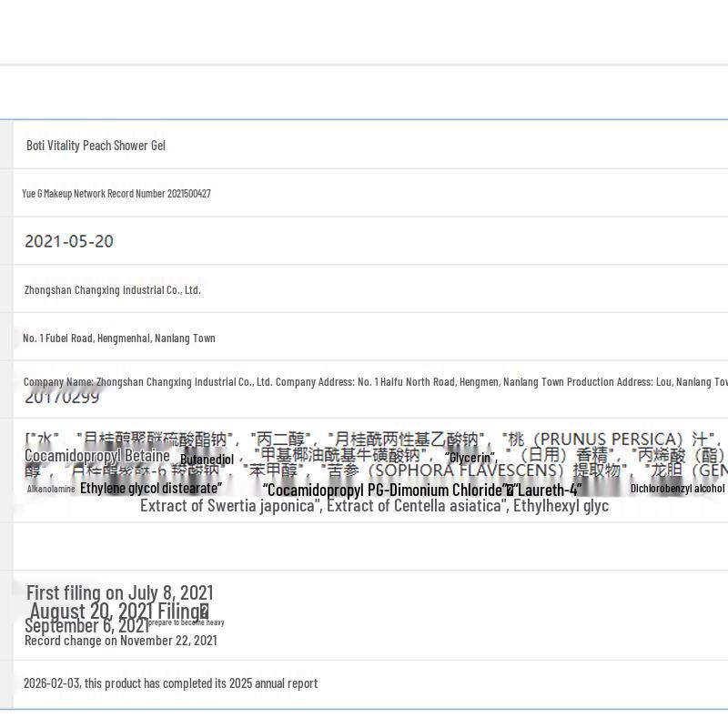Click the September 6, 2021 entry

tap(86, 625)
